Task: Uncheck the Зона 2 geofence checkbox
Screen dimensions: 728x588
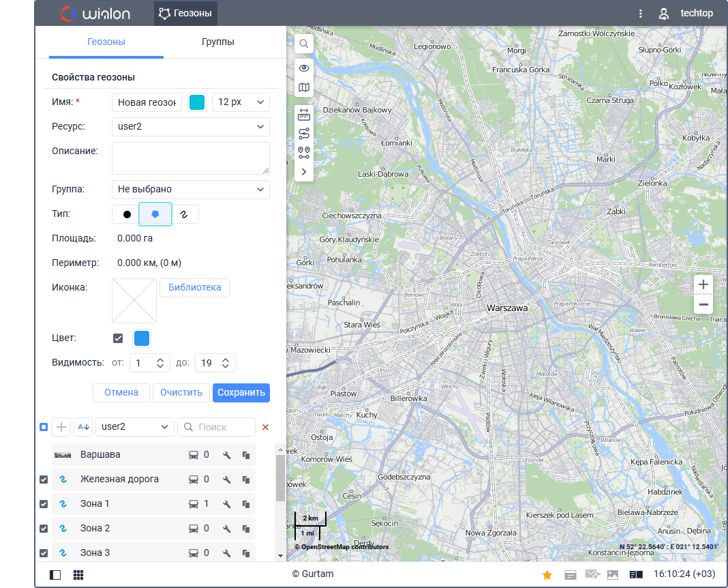Action: pos(44,529)
